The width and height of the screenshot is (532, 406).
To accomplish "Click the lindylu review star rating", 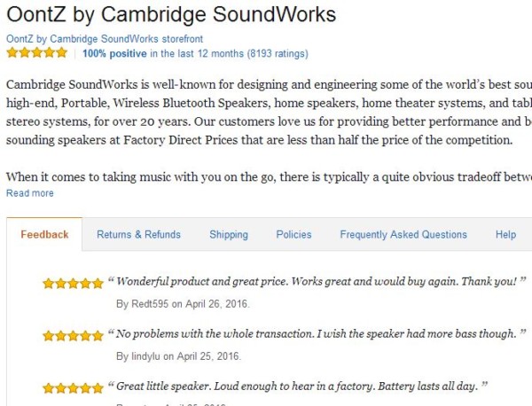I will tap(73, 336).
